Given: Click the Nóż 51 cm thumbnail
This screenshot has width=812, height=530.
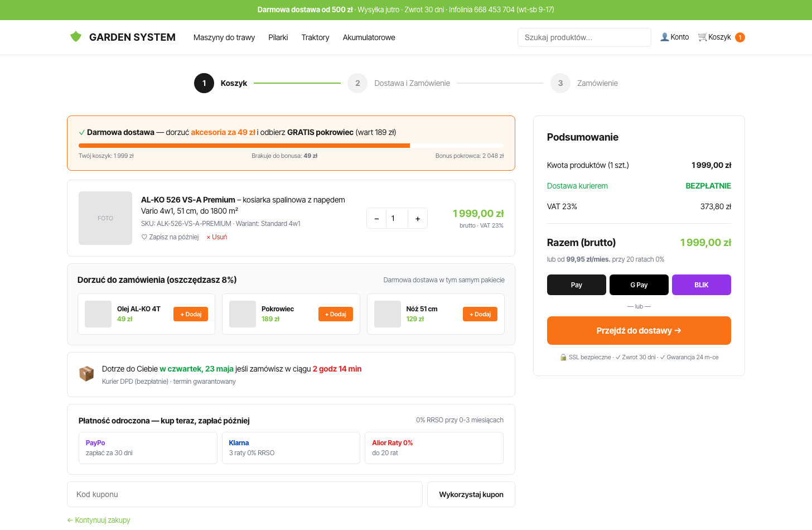Looking at the screenshot, I should tap(388, 314).
